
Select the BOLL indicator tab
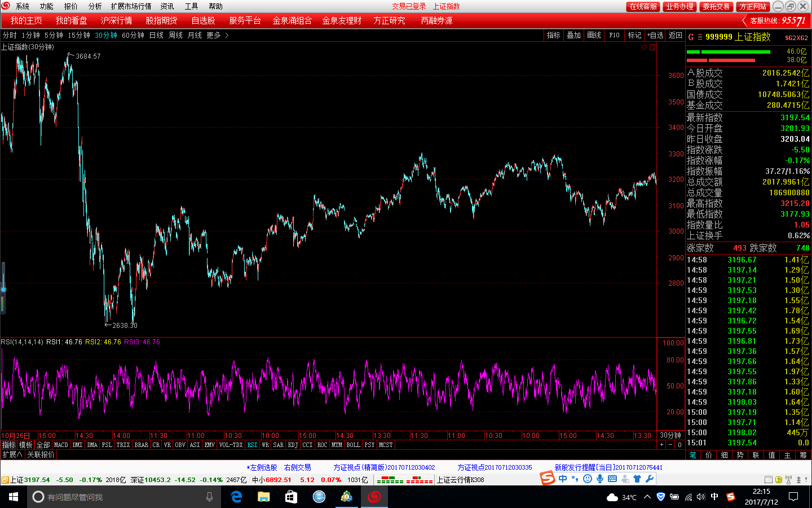[x=354, y=445]
